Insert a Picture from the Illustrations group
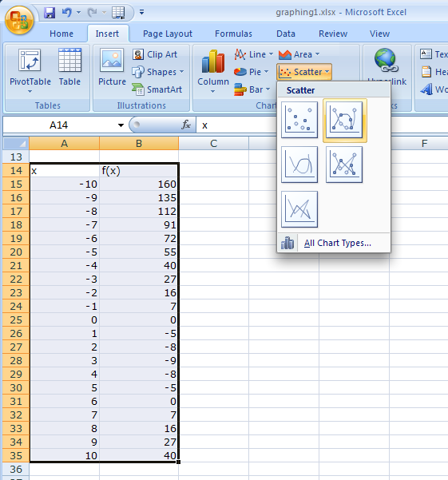 coord(112,67)
